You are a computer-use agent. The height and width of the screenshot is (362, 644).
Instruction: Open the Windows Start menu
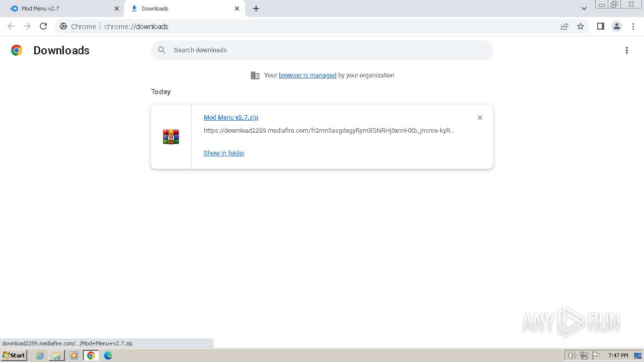point(14,355)
